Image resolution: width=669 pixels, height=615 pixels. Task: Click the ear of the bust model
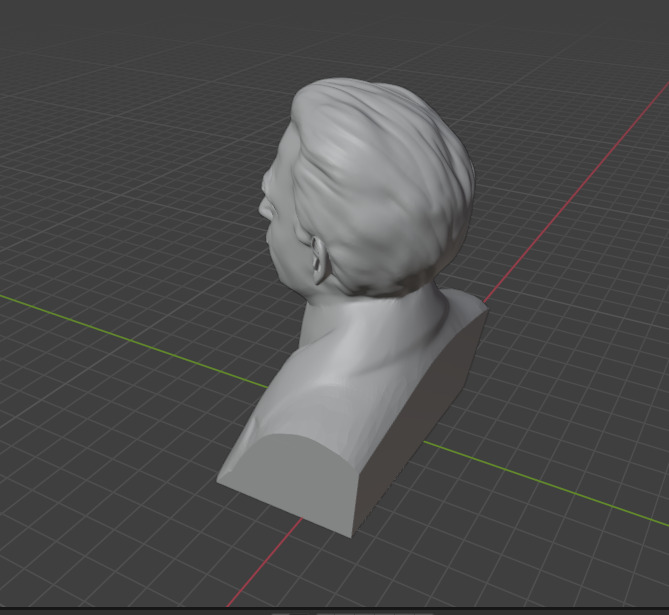coord(320,259)
